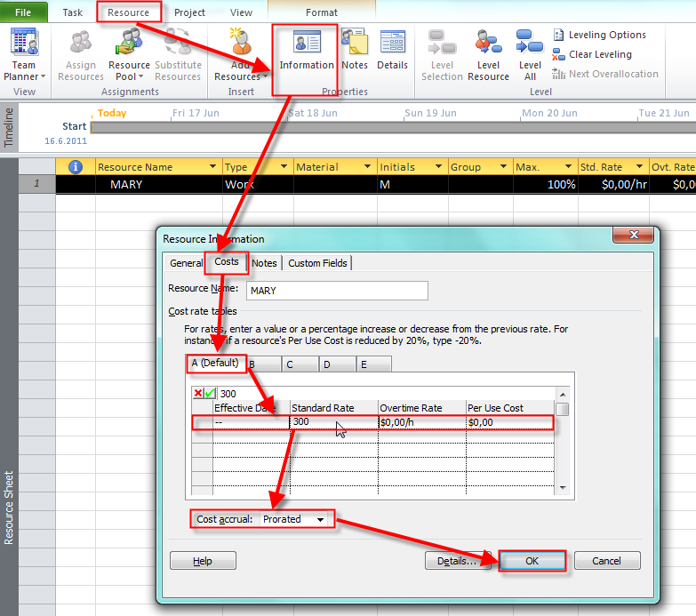
Task: Click the Level Resource icon
Action: click(488, 53)
